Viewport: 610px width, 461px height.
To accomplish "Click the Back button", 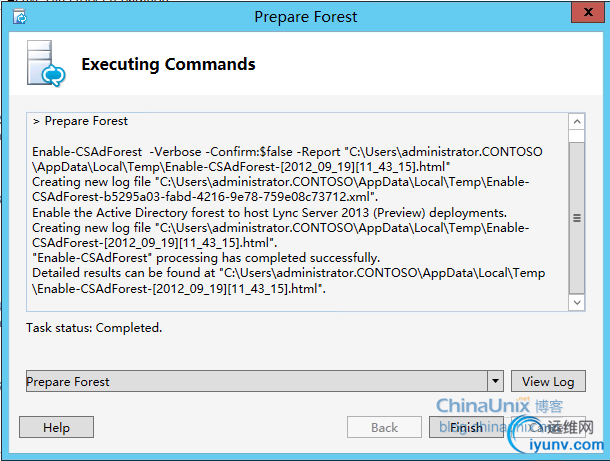I will click(x=384, y=427).
